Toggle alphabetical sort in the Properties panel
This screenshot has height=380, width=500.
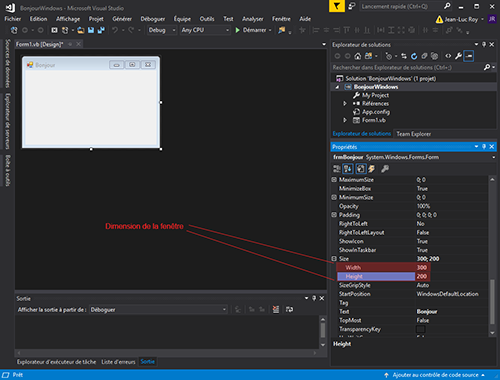pos(348,169)
